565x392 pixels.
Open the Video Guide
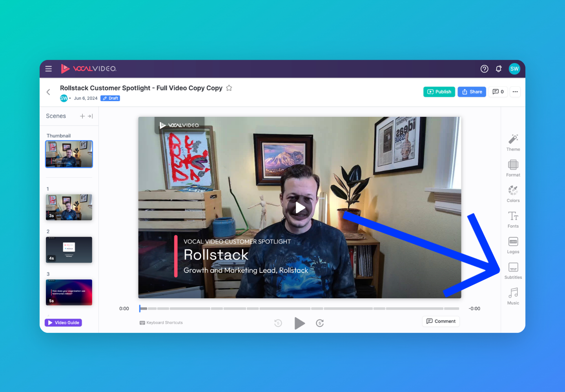[63, 323]
